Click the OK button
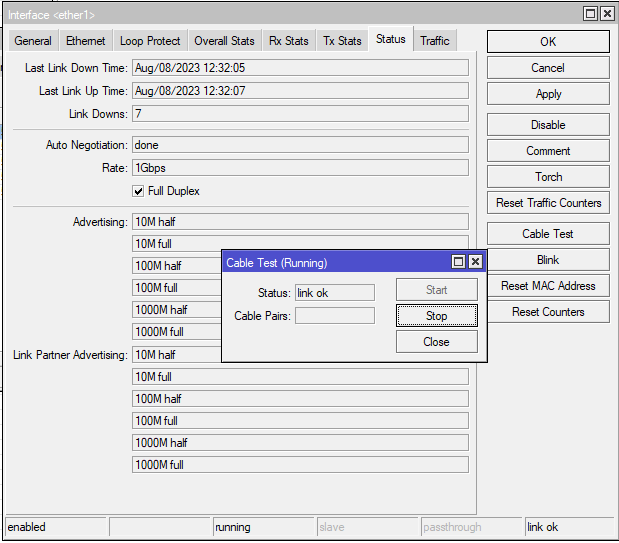 (548, 41)
